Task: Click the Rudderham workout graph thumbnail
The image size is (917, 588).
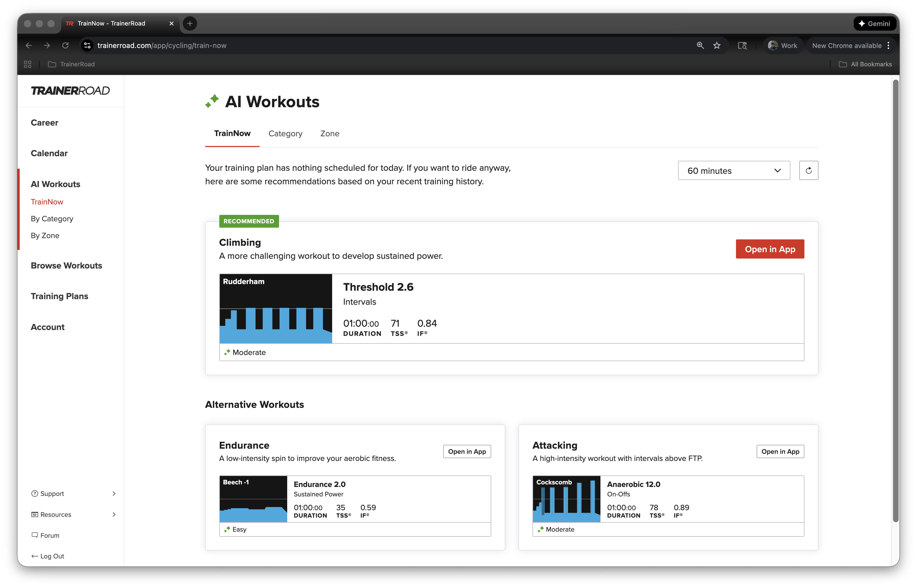Action: coord(276,309)
